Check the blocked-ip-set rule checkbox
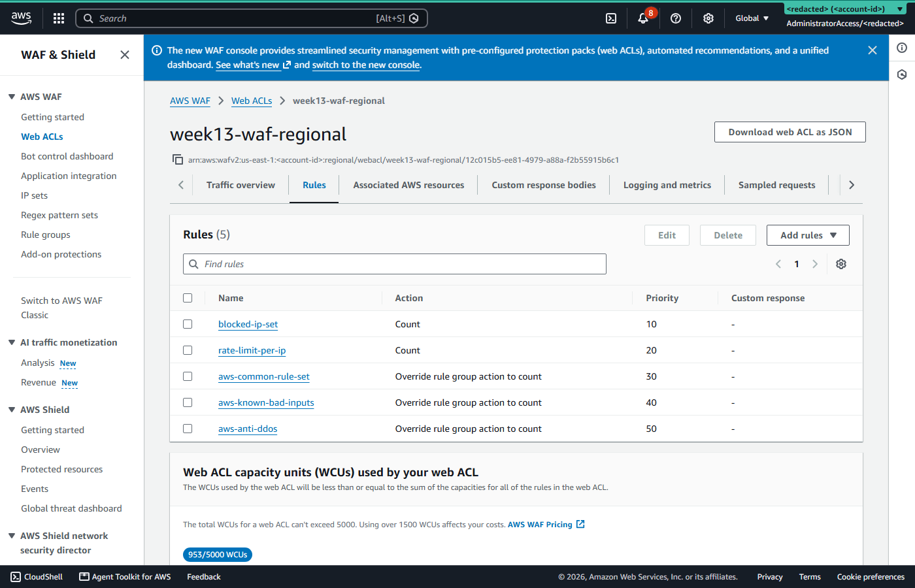Screen dimensions: 915x588 [x=188, y=324]
